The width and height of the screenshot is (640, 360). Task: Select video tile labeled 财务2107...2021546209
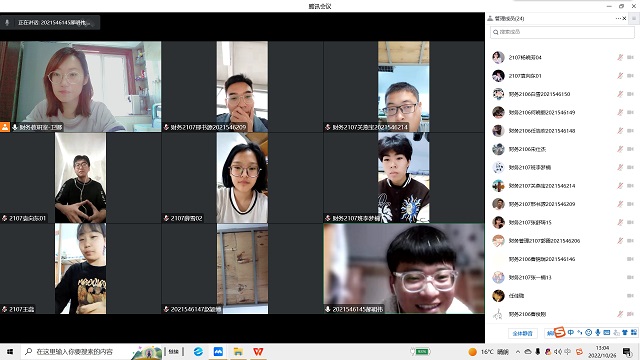[x=242, y=87]
